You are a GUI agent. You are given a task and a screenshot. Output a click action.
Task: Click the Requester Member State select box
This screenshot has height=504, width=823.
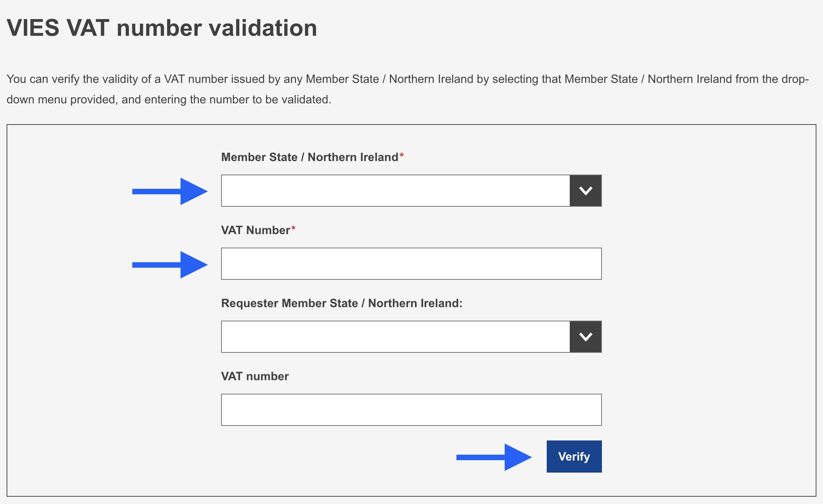[x=395, y=337]
